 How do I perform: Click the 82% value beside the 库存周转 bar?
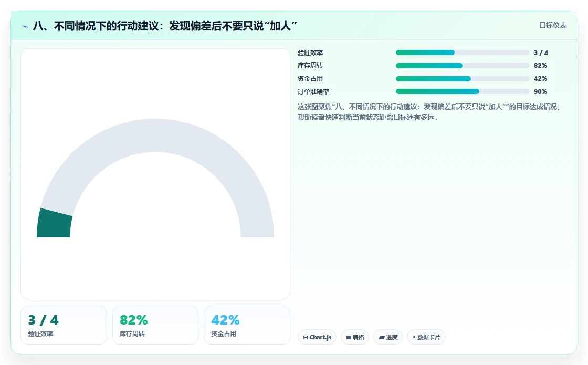tap(540, 66)
